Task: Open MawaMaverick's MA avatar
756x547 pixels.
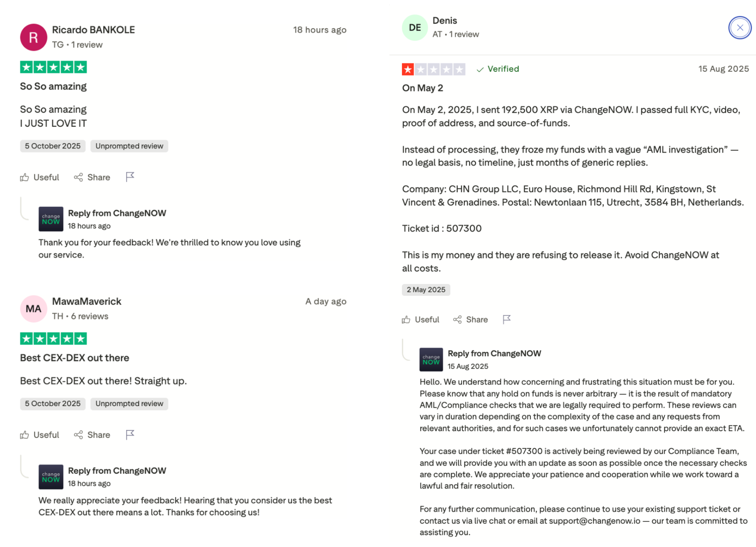Action: point(34,309)
